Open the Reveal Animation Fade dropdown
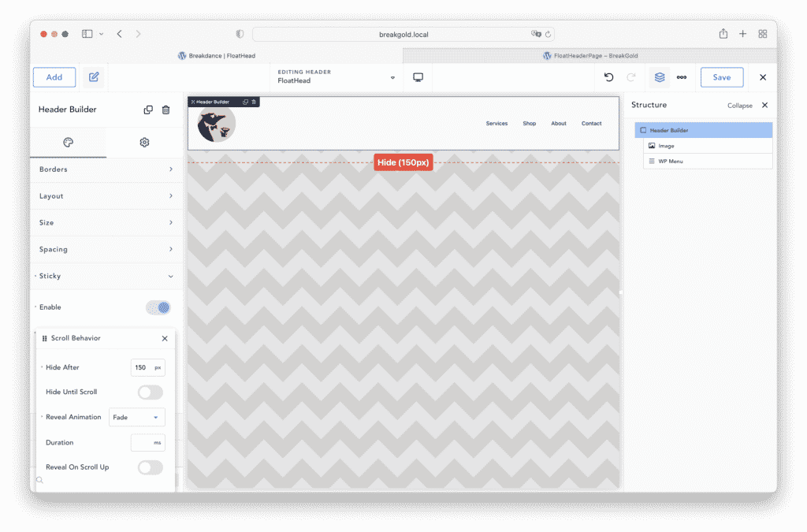This screenshot has height=532, width=807. tap(136, 417)
